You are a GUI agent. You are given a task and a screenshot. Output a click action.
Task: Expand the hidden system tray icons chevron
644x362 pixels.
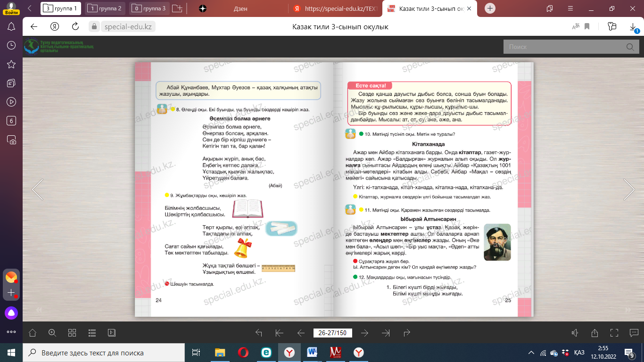pos(531,353)
